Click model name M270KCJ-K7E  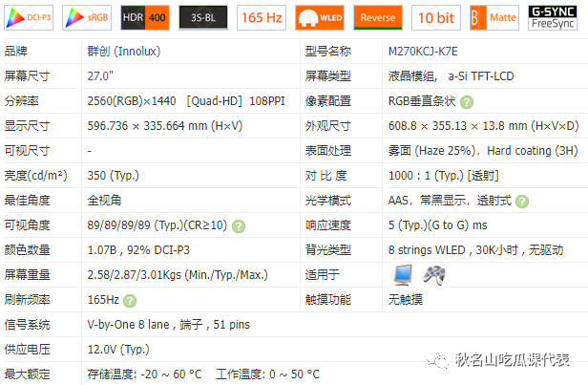click(x=423, y=52)
